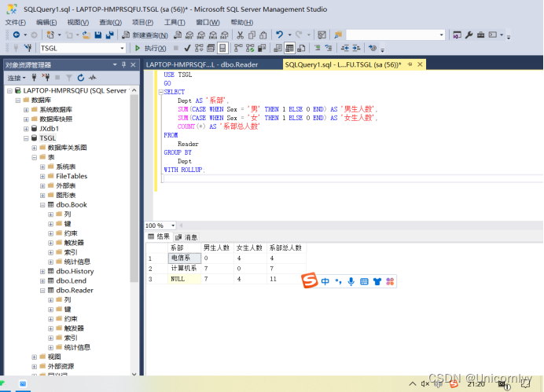
Task: Toggle Results to Grid icon
Action: click(x=289, y=48)
